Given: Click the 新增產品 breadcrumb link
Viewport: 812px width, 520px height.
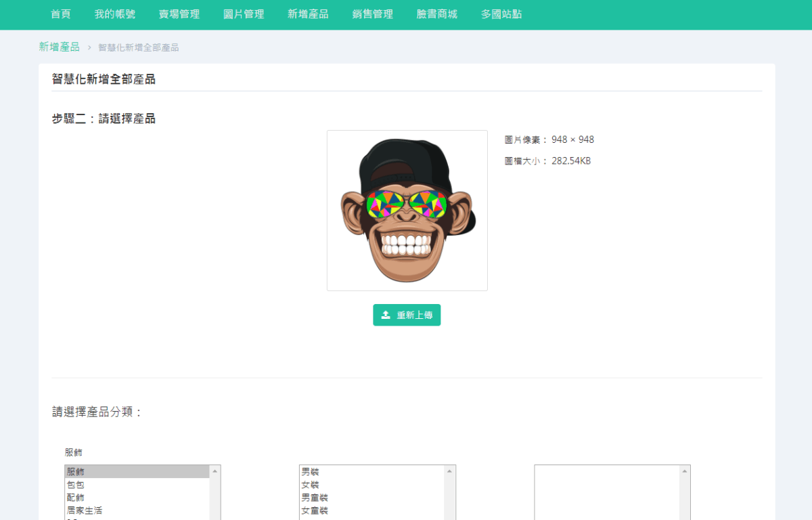Looking at the screenshot, I should [x=59, y=47].
